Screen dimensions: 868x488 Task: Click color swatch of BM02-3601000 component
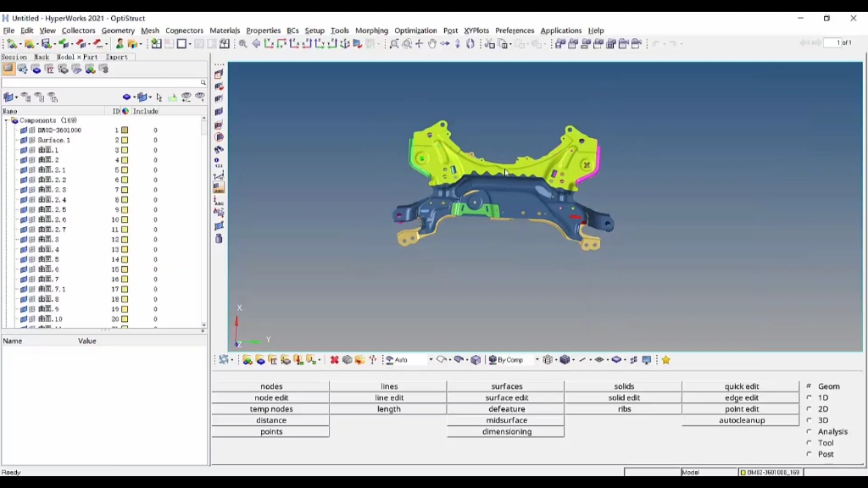(x=125, y=130)
